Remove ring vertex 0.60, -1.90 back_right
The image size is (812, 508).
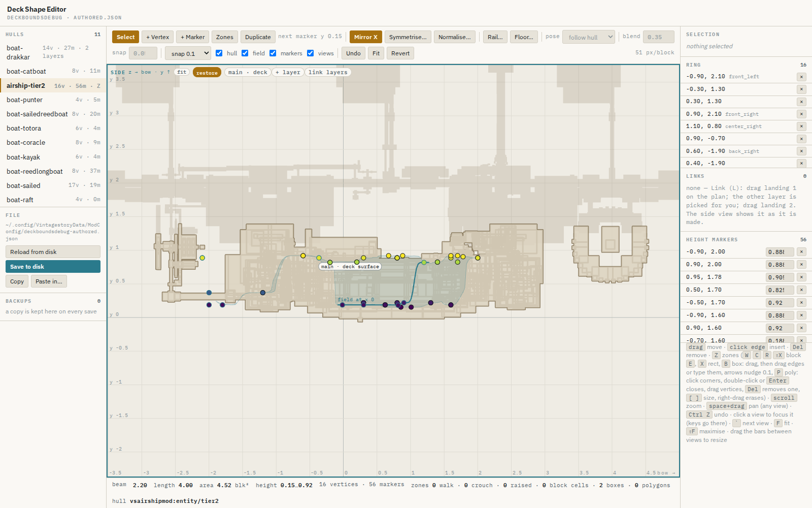801,151
